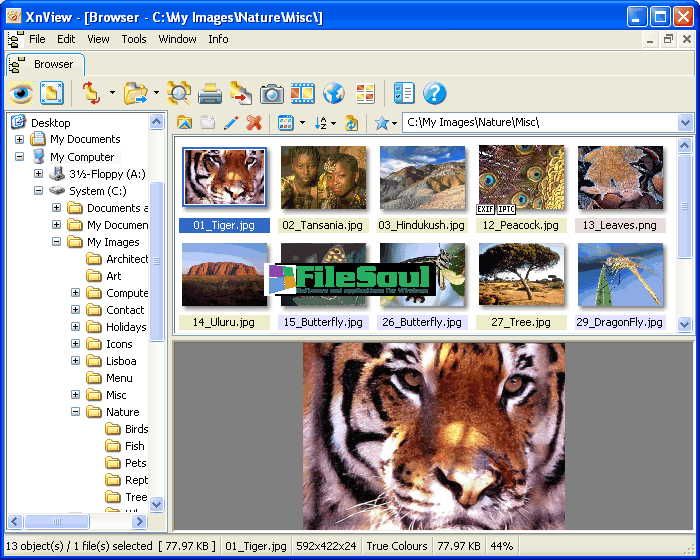
Task: Open the Sort order dropdown arrow
Action: tap(333, 123)
